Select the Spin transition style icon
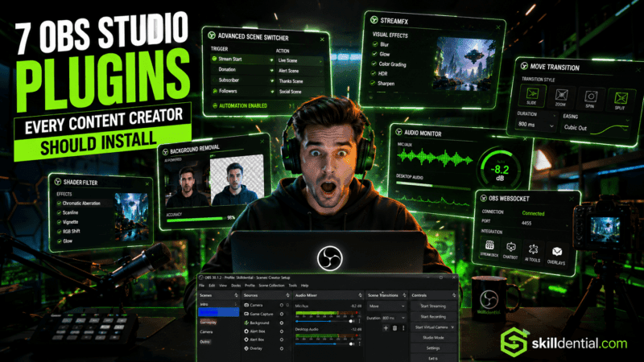The image size is (644, 362). pyautogui.click(x=591, y=97)
